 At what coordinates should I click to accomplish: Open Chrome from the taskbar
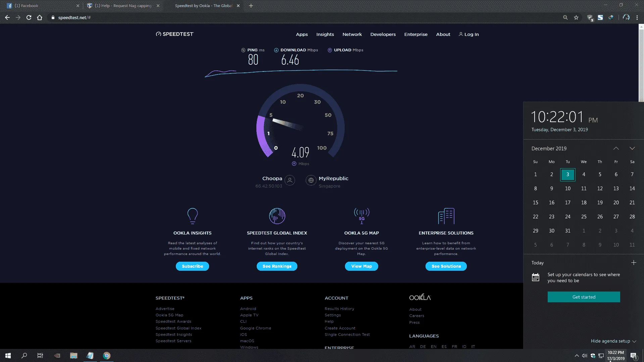pyautogui.click(x=107, y=356)
